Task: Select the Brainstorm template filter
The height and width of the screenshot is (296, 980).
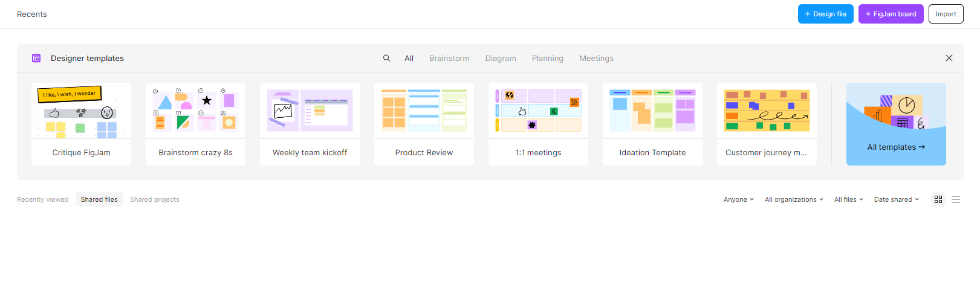Action: coord(449,58)
